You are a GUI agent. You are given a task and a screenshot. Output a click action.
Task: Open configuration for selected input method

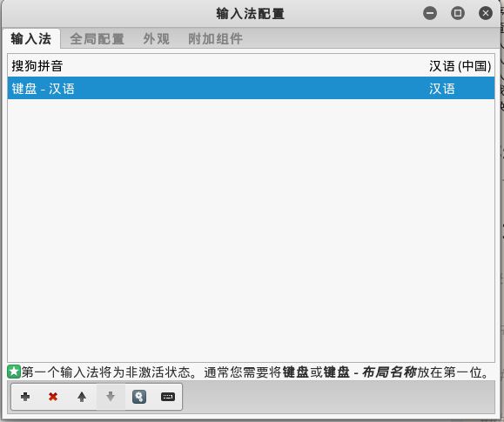tap(139, 397)
